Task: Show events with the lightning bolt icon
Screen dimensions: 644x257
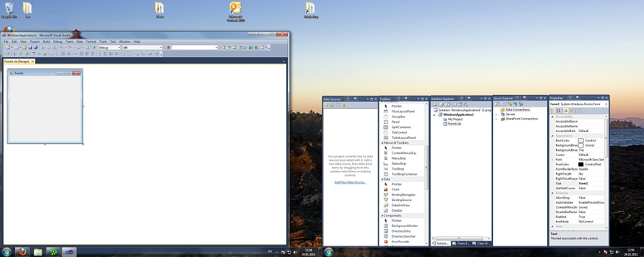Action: 571,111
